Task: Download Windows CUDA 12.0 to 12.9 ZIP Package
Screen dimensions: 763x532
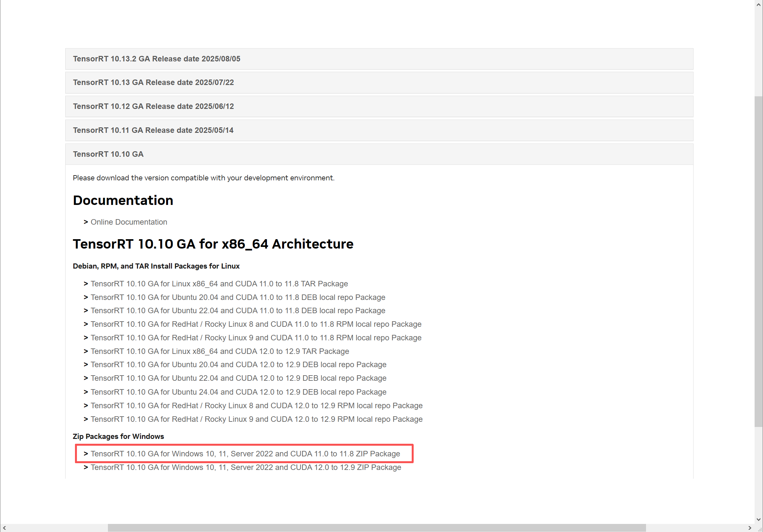Action: tap(246, 468)
